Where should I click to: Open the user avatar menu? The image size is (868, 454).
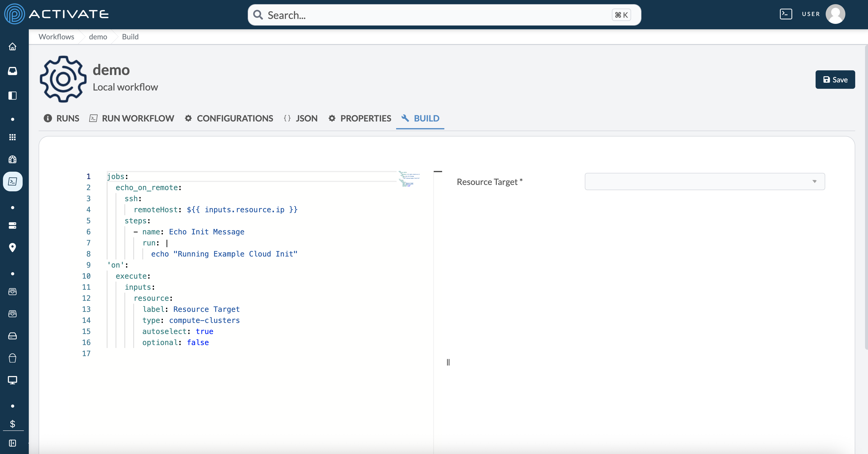(x=835, y=14)
